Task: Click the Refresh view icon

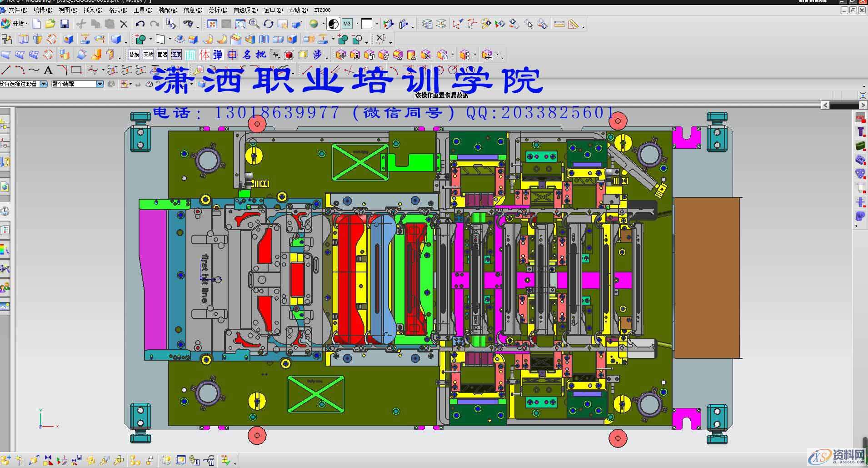Action: (268, 24)
